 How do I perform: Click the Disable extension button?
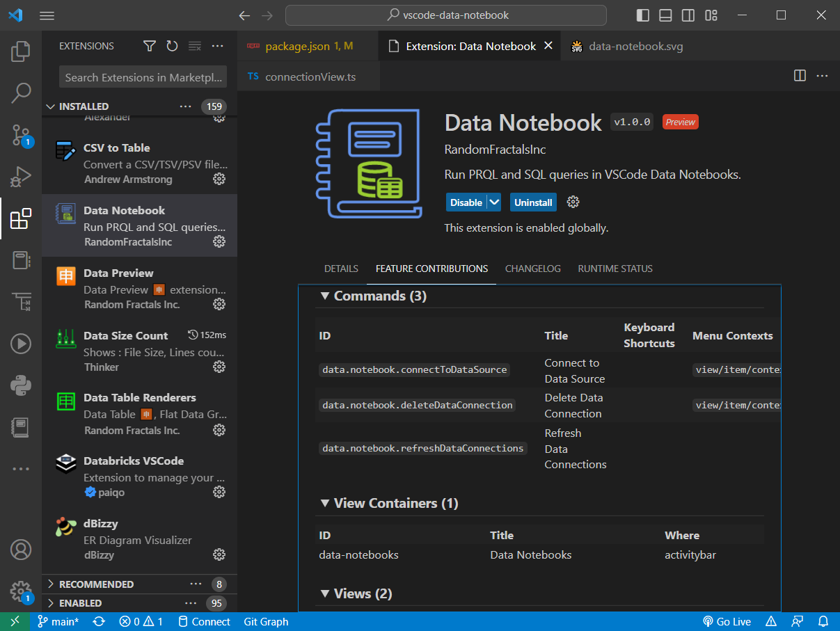466,202
